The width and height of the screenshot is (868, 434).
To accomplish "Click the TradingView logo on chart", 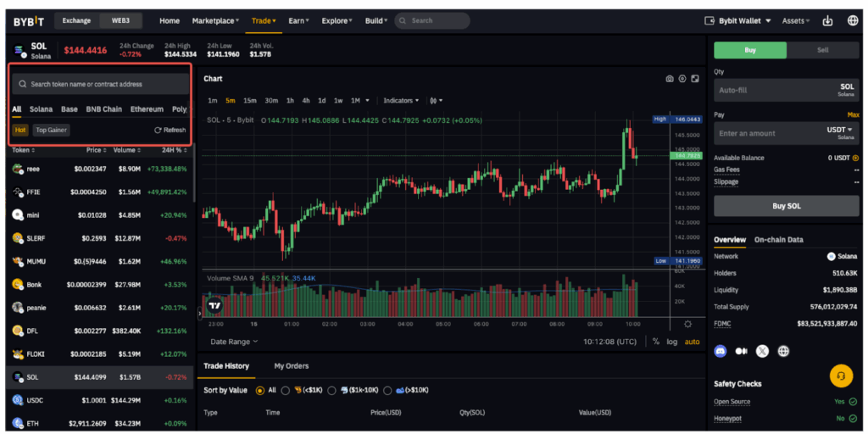I will 214,305.
